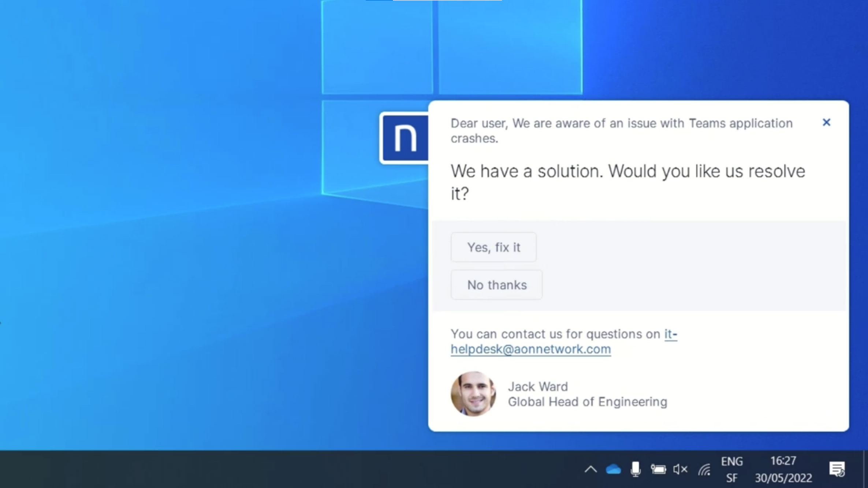Viewport: 868px width, 488px height.
Task: Click Jack Ward's profile photo
Action: tap(473, 394)
